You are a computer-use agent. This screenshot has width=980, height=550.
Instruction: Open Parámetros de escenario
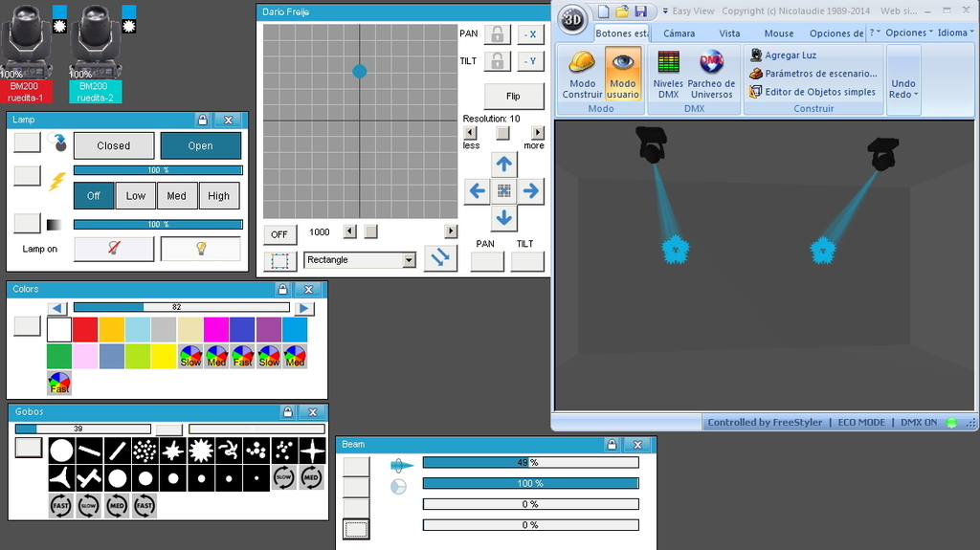point(813,73)
